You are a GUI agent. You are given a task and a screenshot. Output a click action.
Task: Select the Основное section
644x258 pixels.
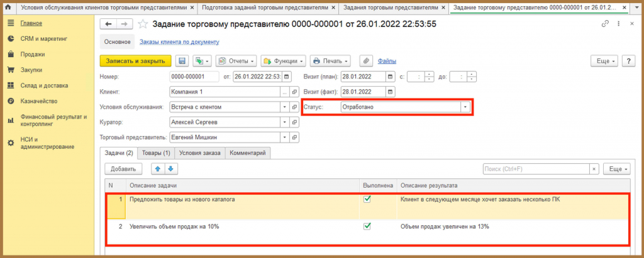pyautogui.click(x=117, y=42)
